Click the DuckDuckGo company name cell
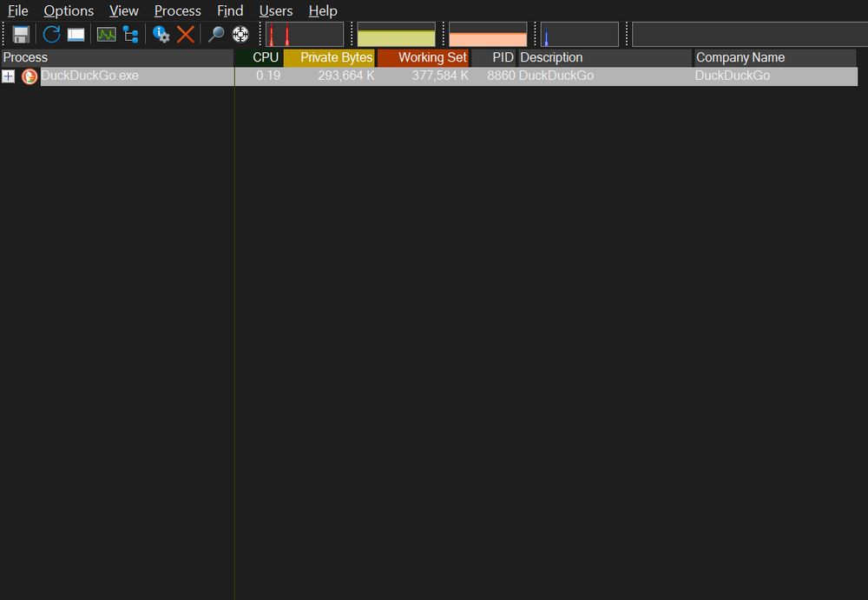Image resolution: width=868 pixels, height=600 pixels. (733, 76)
